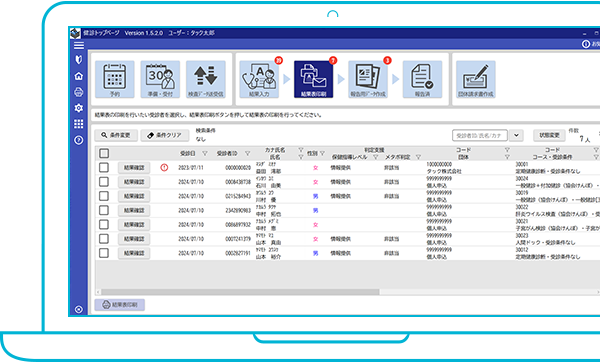Open the 報告済 checked document tile

tap(422, 79)
